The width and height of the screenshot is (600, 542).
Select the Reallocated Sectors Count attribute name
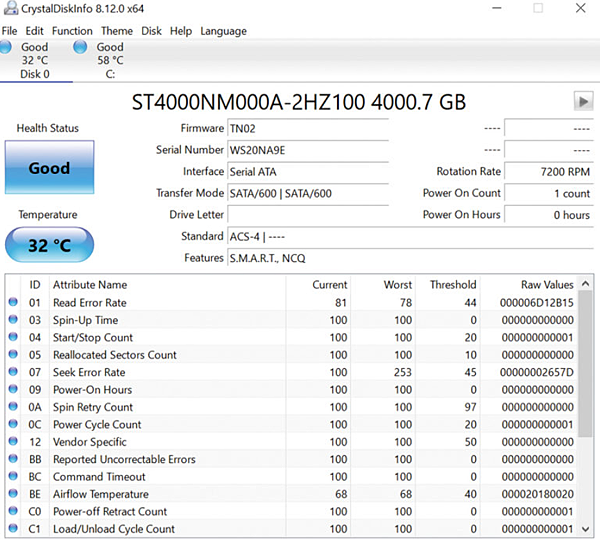115,355
